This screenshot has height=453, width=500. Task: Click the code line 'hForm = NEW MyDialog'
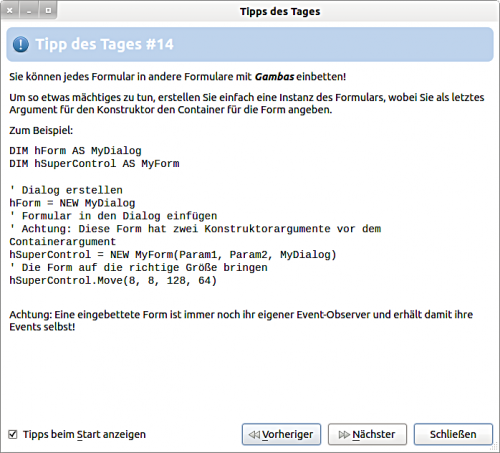pyautogui.click(x=72, y=203)
